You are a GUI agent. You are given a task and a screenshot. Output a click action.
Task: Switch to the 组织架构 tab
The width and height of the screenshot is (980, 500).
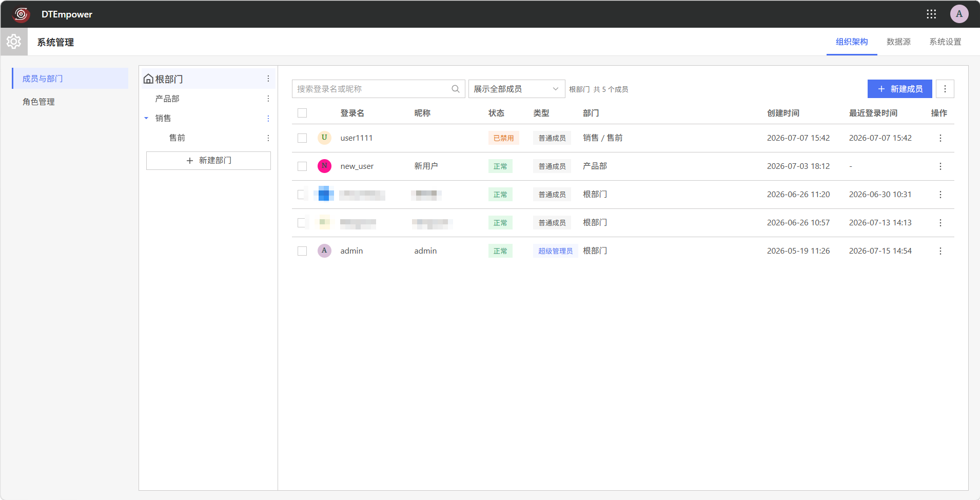(x=852, y=42)
